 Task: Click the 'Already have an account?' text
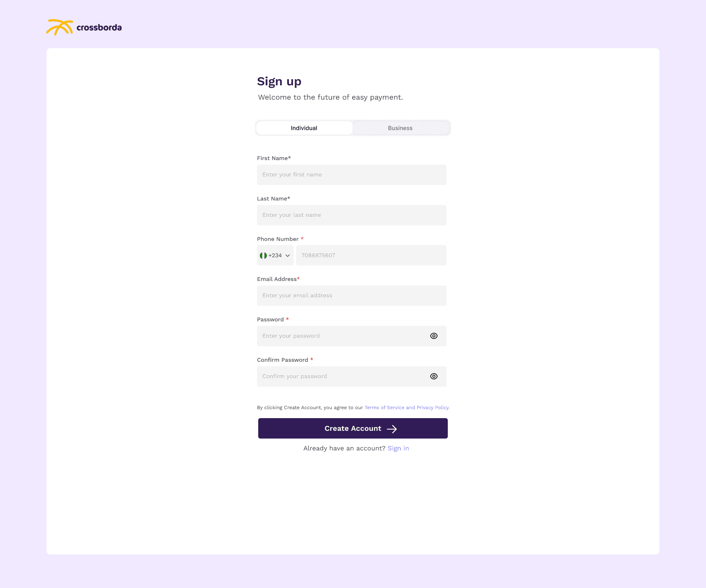coord(344,448)
